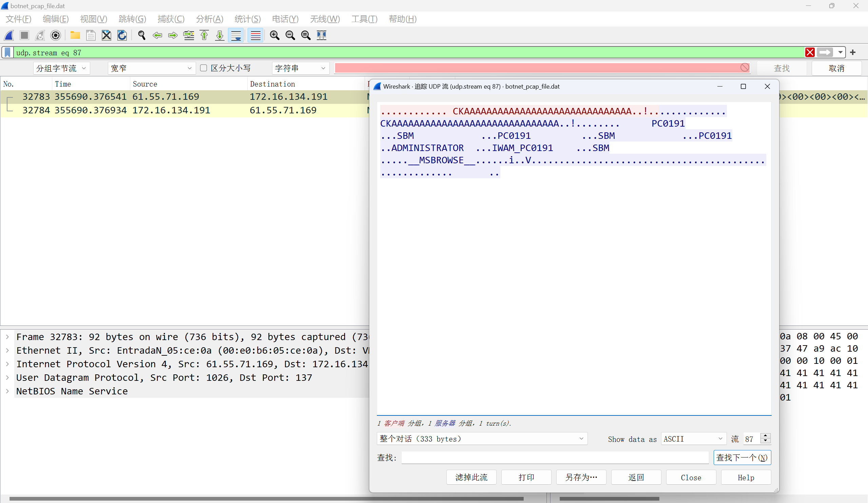The height and width of the screenshot is (503, 868).
Task: Click the stop capture square icon
Action: 24,35
